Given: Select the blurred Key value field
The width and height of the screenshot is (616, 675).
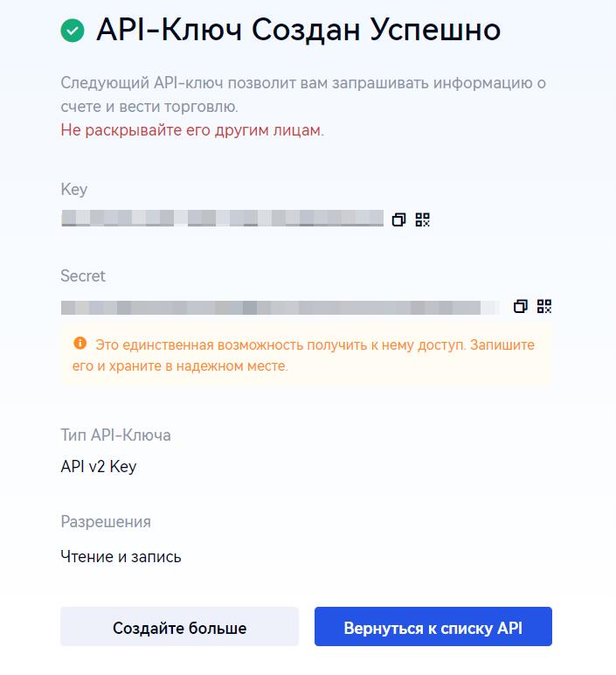Looking at the screenshot, I should coord(222,219).
